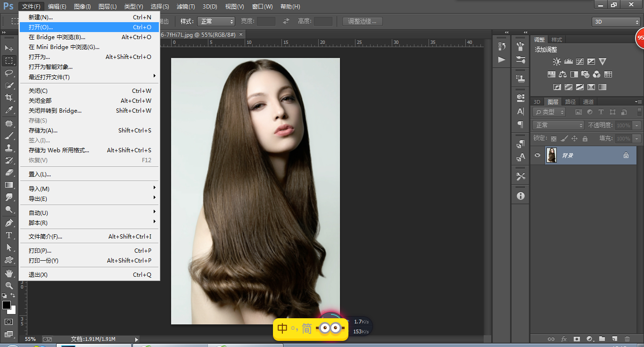Select the Lasso tool

[x=9, y=73]
